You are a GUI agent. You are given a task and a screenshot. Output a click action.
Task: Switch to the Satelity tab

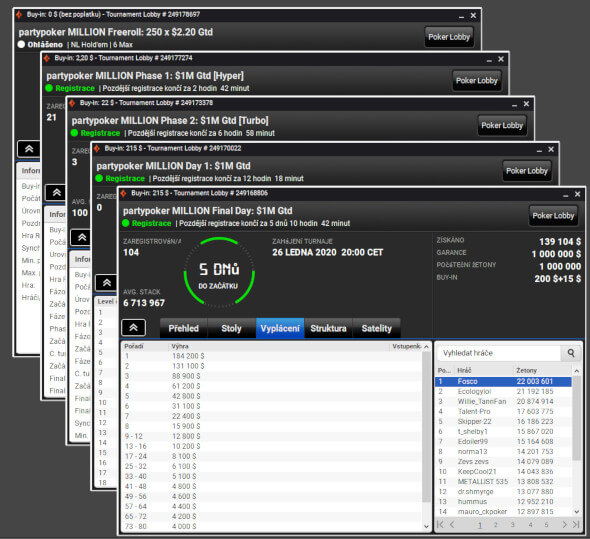point(377,328)
